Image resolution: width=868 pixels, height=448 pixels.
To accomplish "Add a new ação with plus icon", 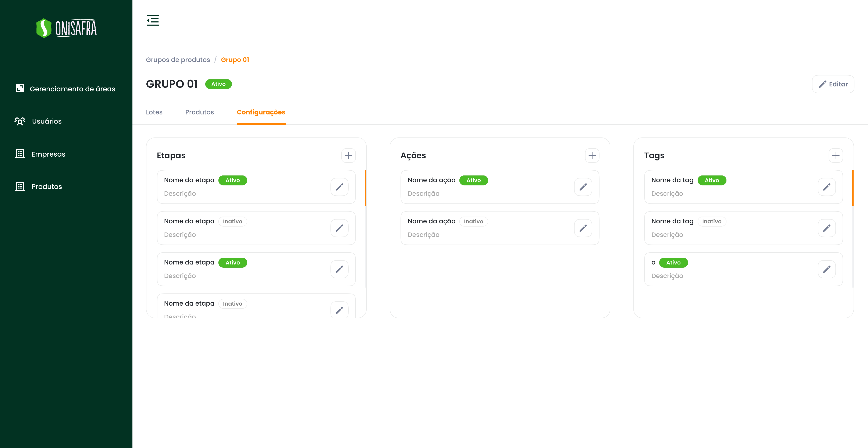I will click(592, 155).
